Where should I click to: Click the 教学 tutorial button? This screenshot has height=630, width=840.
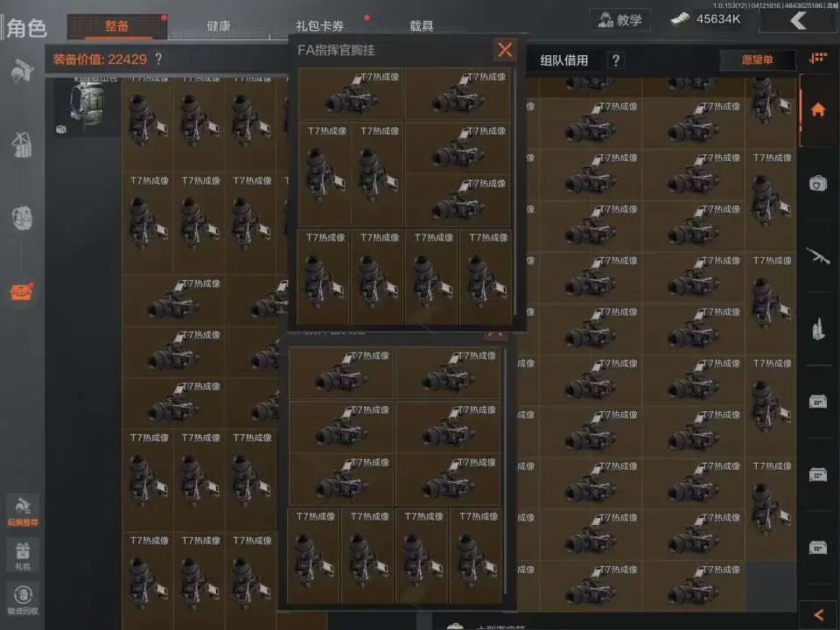pyautogui.click(x=619, y=20)
